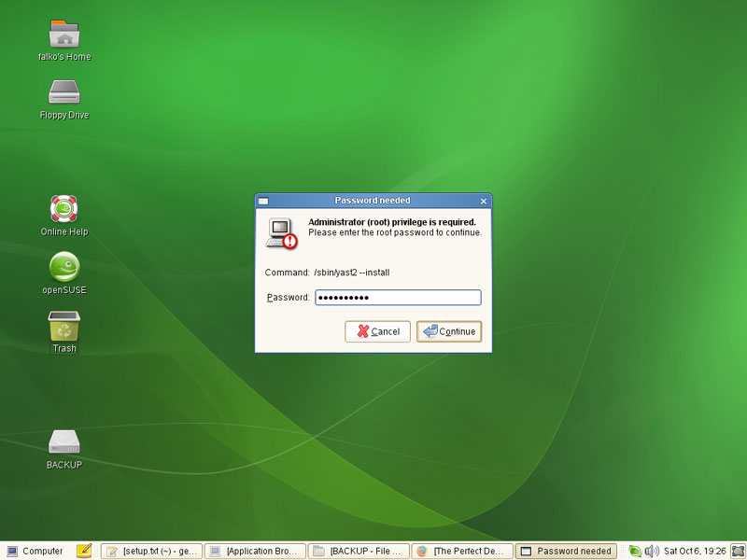Image resolution: width=747 pixels, height=560 pixels.
Task: Click the show-desktop icon at panel end
Action: (738, 551)
